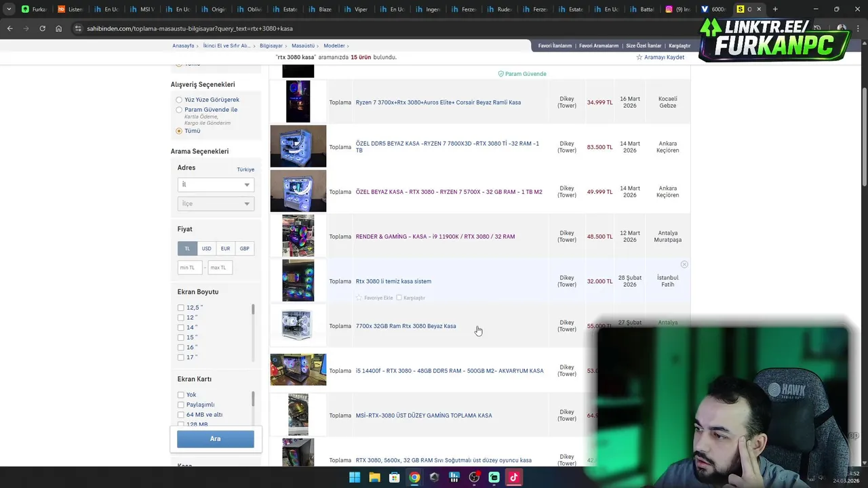Open the new tab plus button
Screen dimensions: 868x488
pos(775,9)
